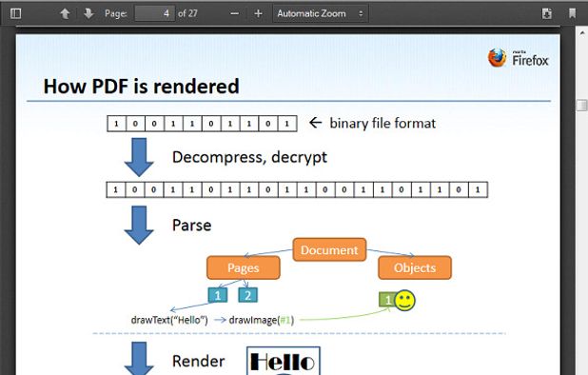This screenshot has height=375, width=588.
Task: Click the Firefox logo on slide
Action: [498, 58]
